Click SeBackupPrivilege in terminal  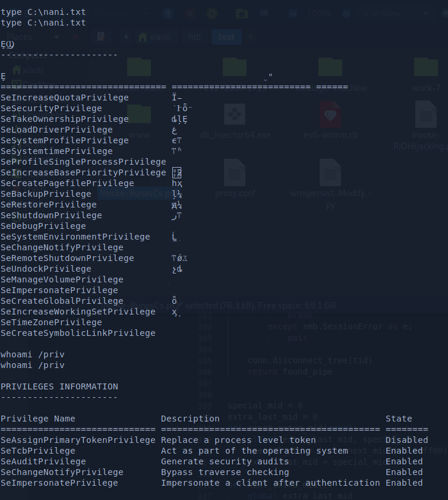[x=46, y=194]
